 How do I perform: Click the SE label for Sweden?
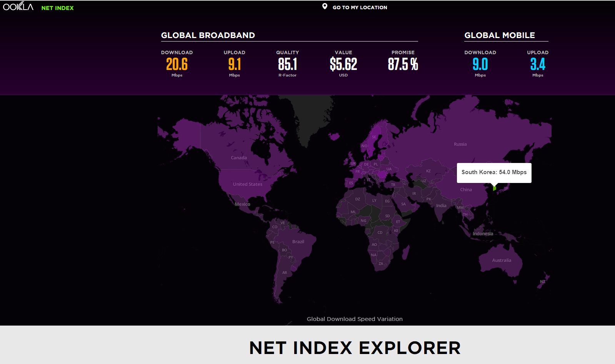[374, 137]
